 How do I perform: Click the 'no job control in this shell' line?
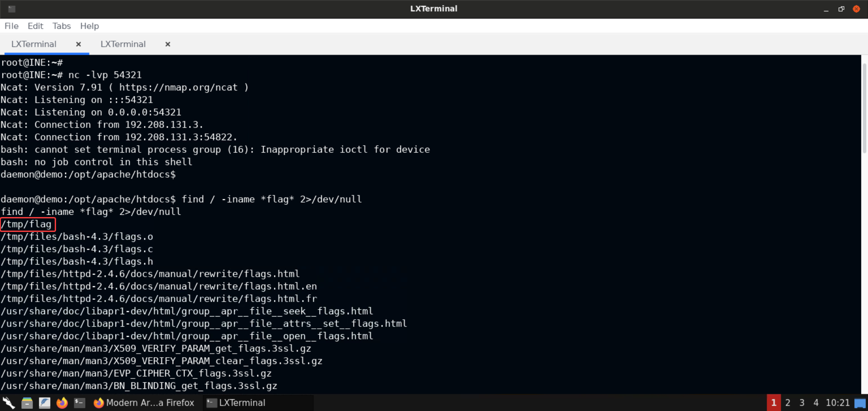pos(96,162)
